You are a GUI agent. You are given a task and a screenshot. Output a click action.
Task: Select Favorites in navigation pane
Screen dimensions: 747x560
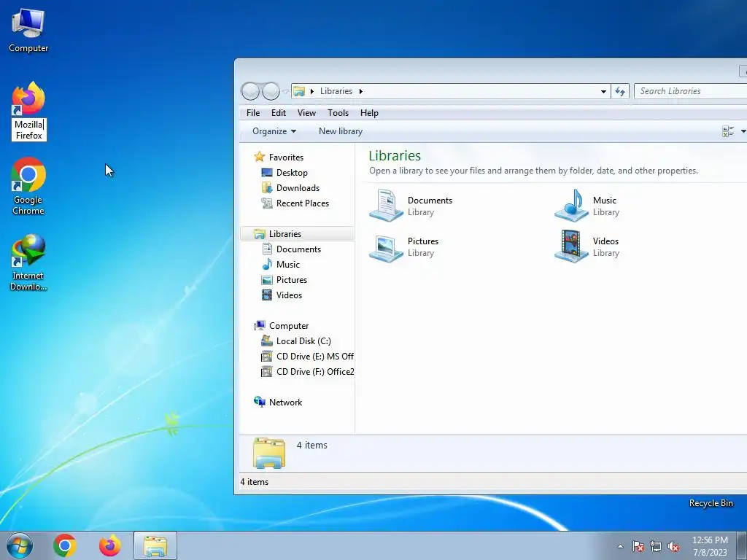tap(286, 157)
